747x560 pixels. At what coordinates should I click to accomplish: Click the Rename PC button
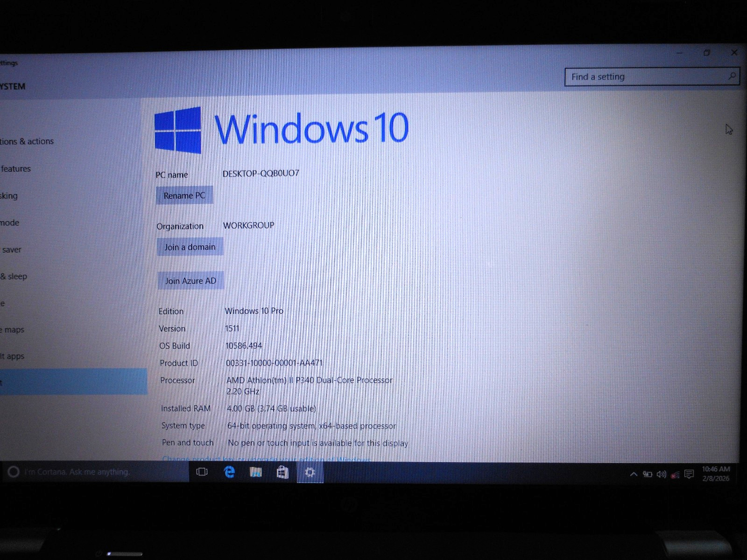coord(184,196)
